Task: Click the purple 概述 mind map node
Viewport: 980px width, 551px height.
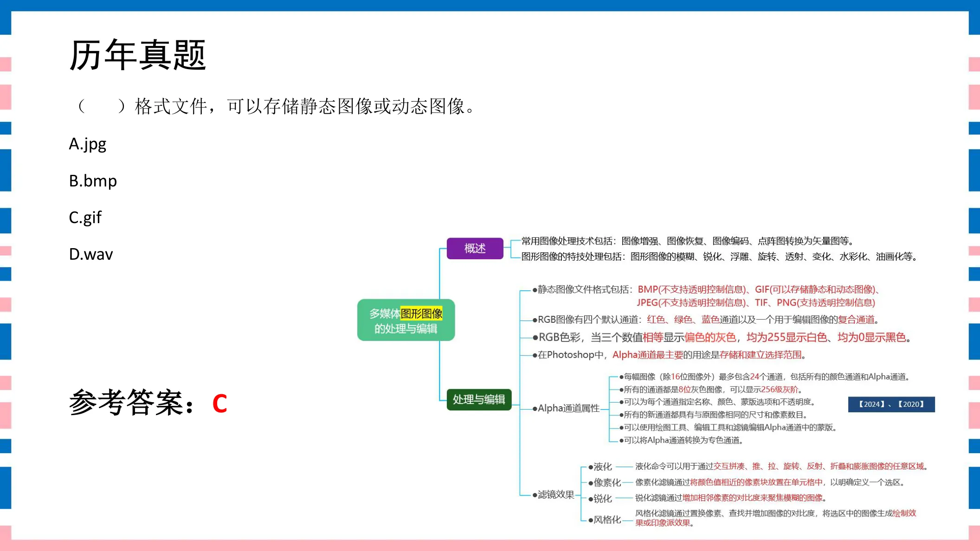Action: 475,248
